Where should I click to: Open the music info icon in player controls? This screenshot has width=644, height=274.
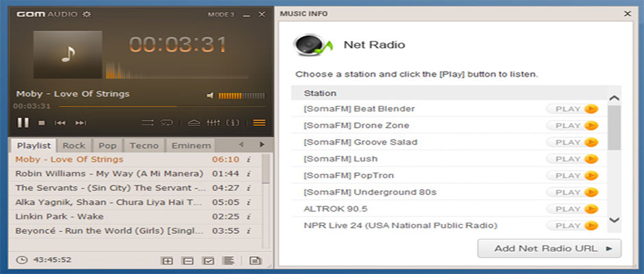pyautogui.click(x=233, y=123)
